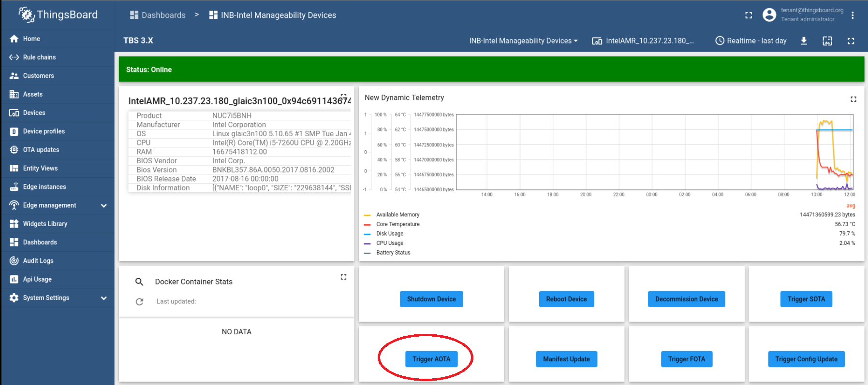Click the search icon in Docker Container Stats
868x385 pixels.
[x=139, y=282]
